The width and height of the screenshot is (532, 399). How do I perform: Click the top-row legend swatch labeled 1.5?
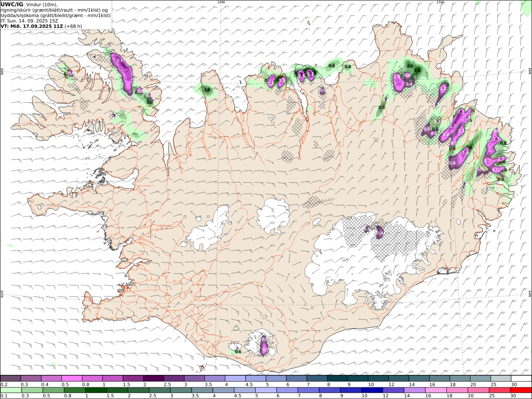(133, 378)
